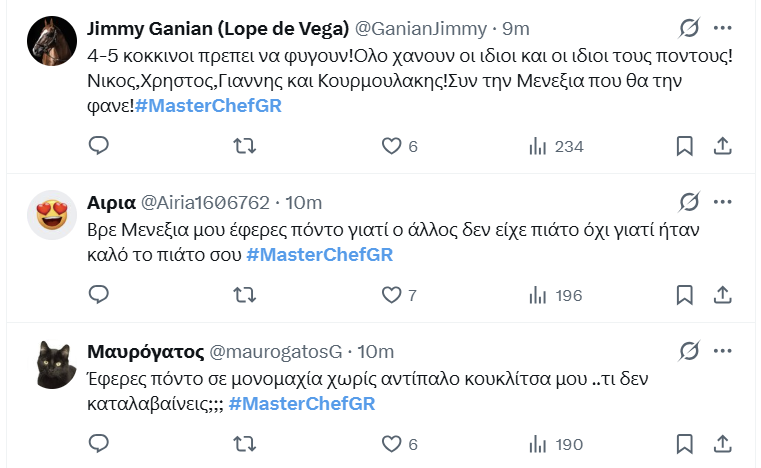Reply to Jimmy Ganian's tweet
Screen dimensions: 761x468
pyautogui.click(x=98, y=146)
